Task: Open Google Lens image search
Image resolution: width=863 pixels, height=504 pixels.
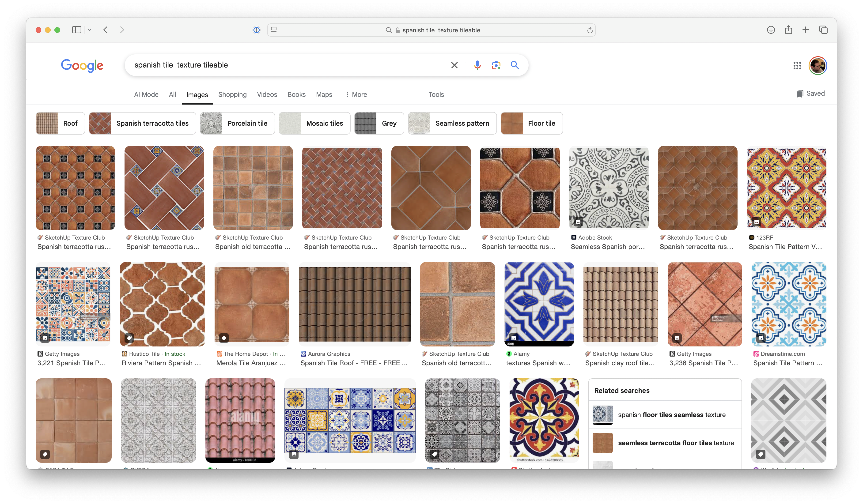Action: [x=496, y=65]
